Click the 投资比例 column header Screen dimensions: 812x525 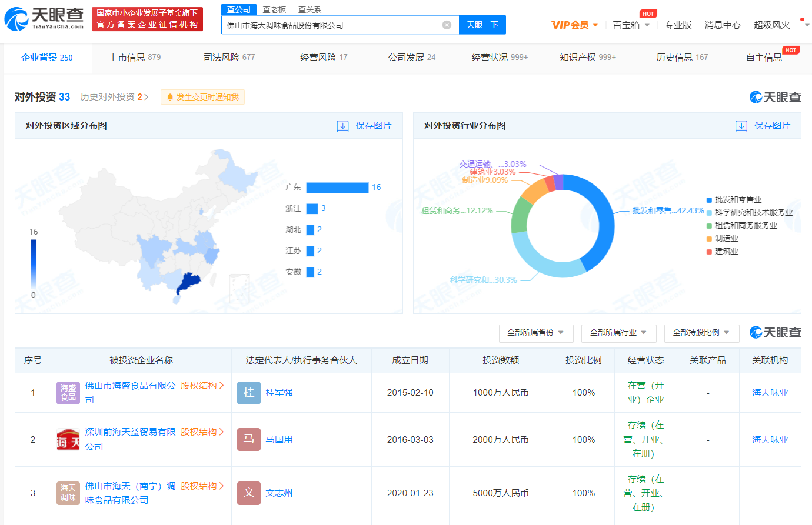tap(584, 360)
